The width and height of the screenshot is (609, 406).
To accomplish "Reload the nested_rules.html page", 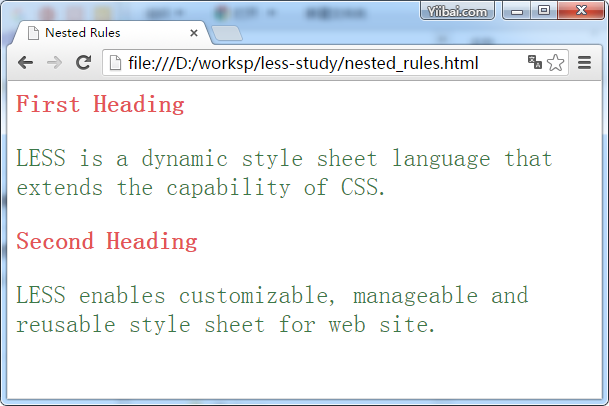I will pyautogui.click(x=84, y=63).
